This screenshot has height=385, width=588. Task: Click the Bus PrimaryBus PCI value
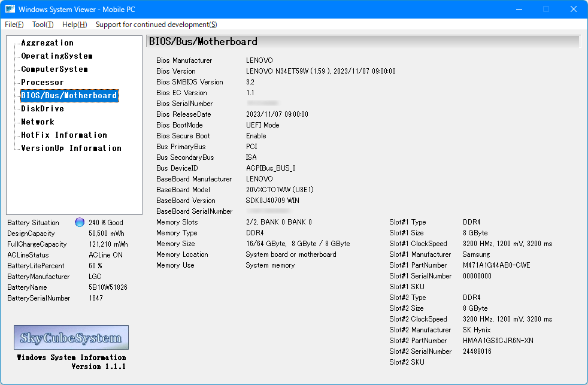[x=251, y=147]
